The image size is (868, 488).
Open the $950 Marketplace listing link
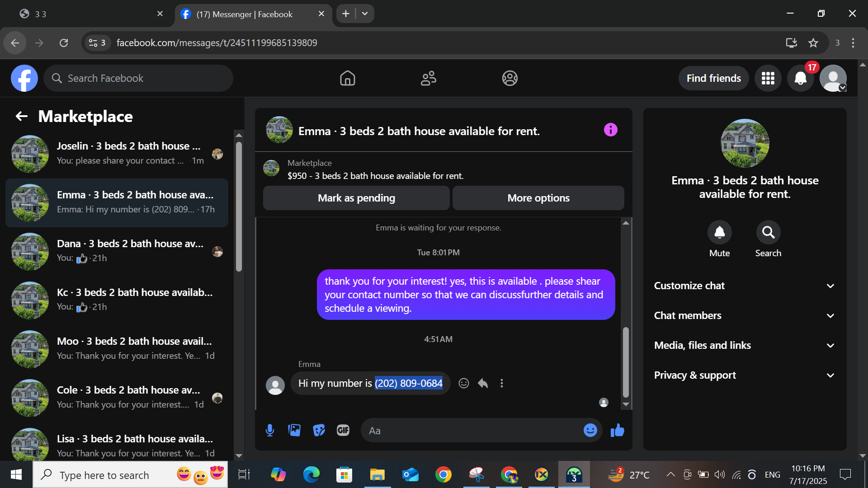pyautogui.click(x=375, y=176)
